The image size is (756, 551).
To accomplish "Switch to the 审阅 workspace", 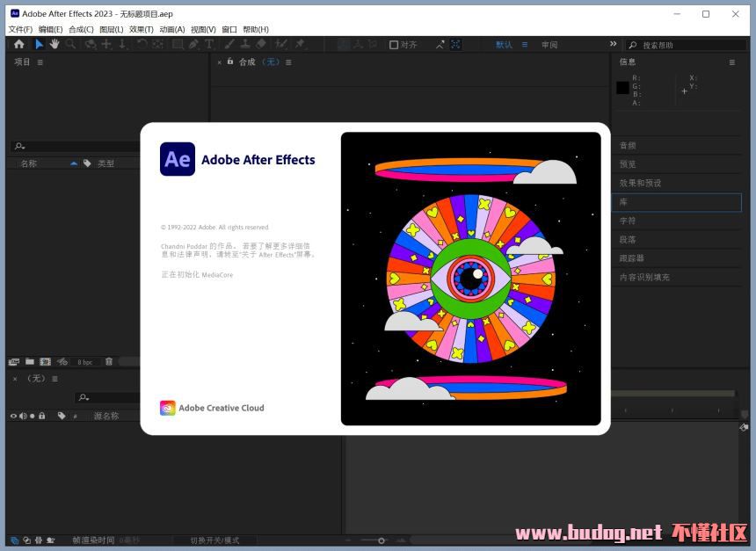I will pyautogui.click(x=549, y=45).
